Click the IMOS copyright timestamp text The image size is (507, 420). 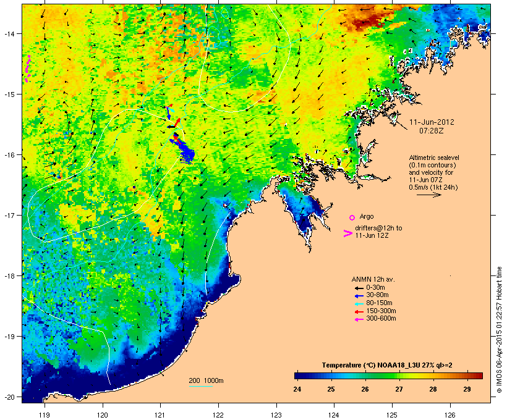[499, 330]
